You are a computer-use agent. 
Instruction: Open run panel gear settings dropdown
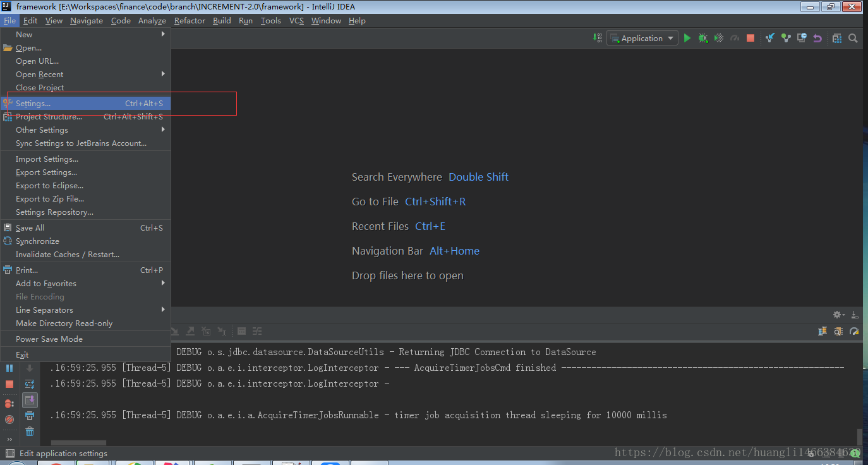tap(839, 315)
